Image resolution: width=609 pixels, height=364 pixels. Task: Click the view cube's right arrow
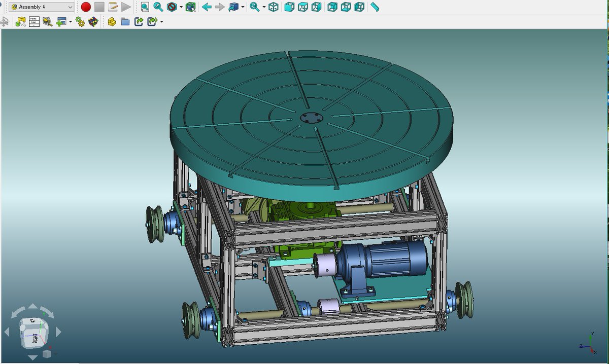[x=58, y=332]
